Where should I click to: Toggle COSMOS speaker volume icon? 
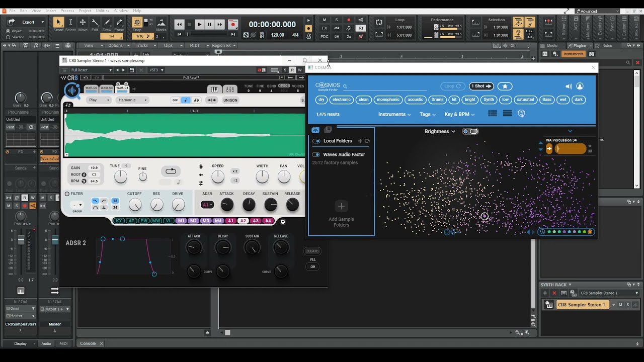click(569, 86)
